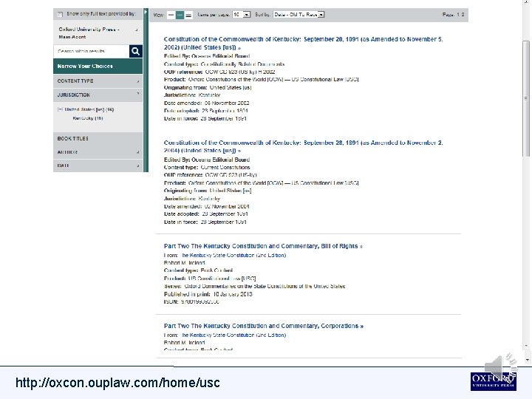The image size is (532, 399).
Task: Follow the Kentucky State Constitution link under Corporations
Action: 233,335
